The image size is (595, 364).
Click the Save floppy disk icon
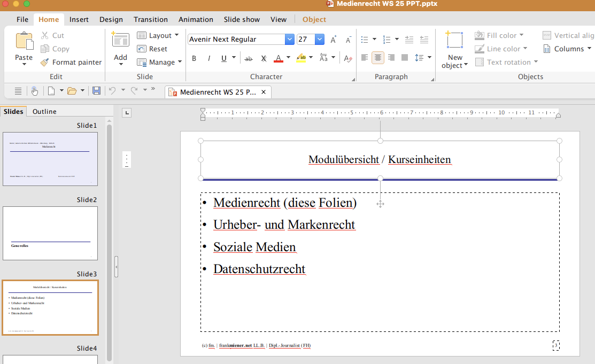(96, 90)
